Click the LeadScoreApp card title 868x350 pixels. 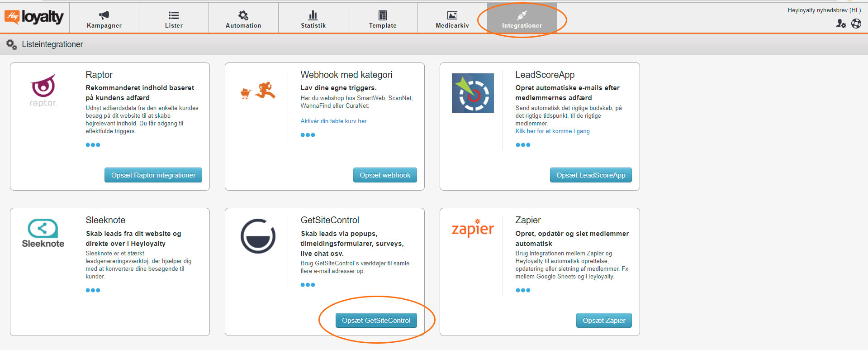point(545,75)
